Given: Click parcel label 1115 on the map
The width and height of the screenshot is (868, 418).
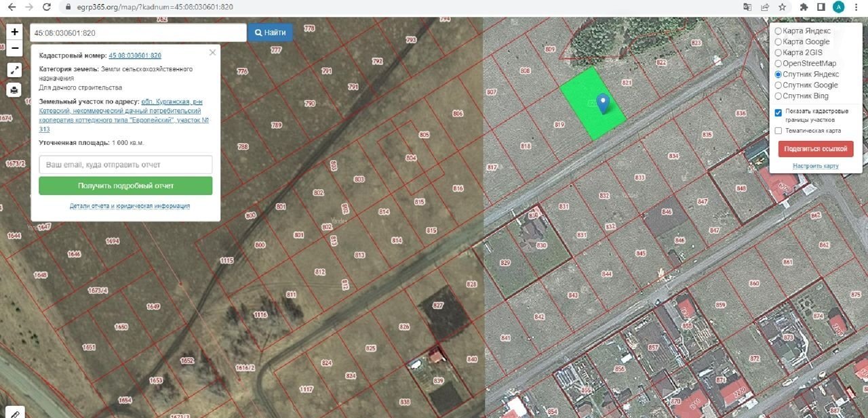Looking at the screenshot, I should pos(226,260).
